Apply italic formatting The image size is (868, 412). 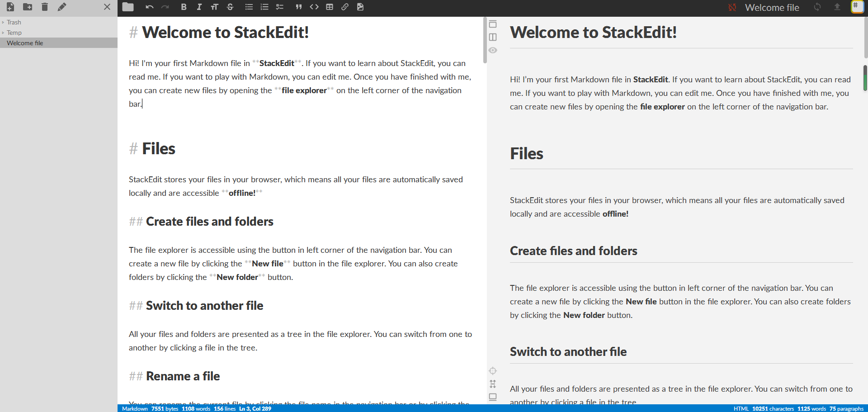(x=199, y=7)
